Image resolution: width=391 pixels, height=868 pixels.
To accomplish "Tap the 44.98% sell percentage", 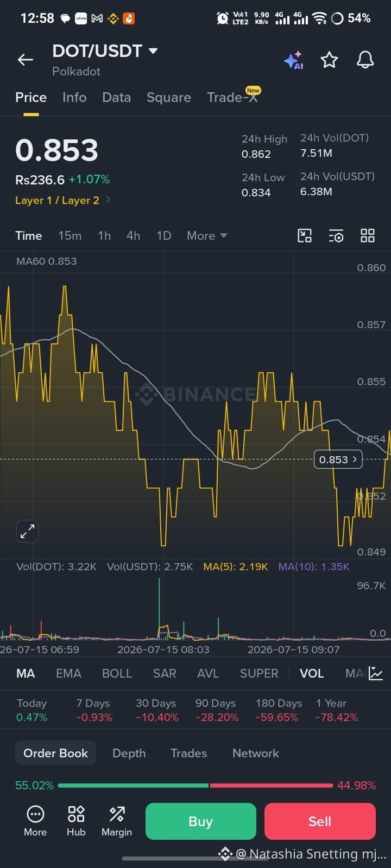I will (x=356, y=785).
